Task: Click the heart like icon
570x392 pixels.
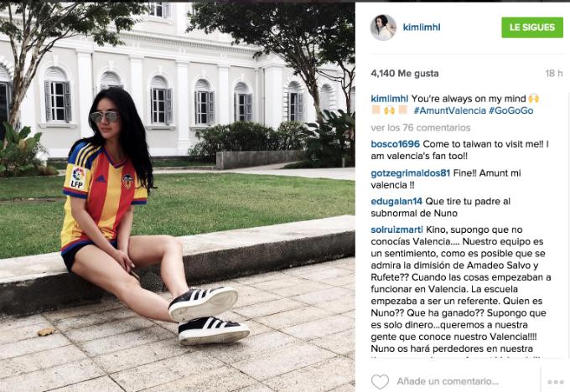Action: 380,381
